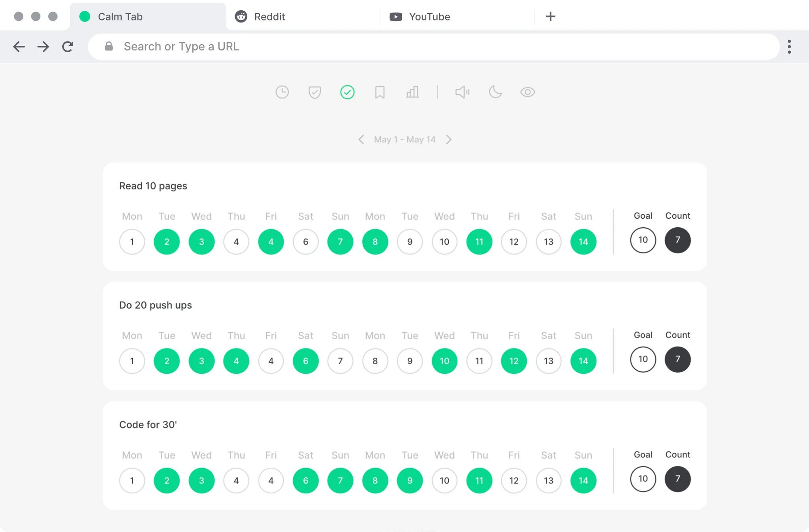This screenshot has height=532, width=809.
Task: Toggle day 9 for Code for 30'
Action: coord(410,480)
